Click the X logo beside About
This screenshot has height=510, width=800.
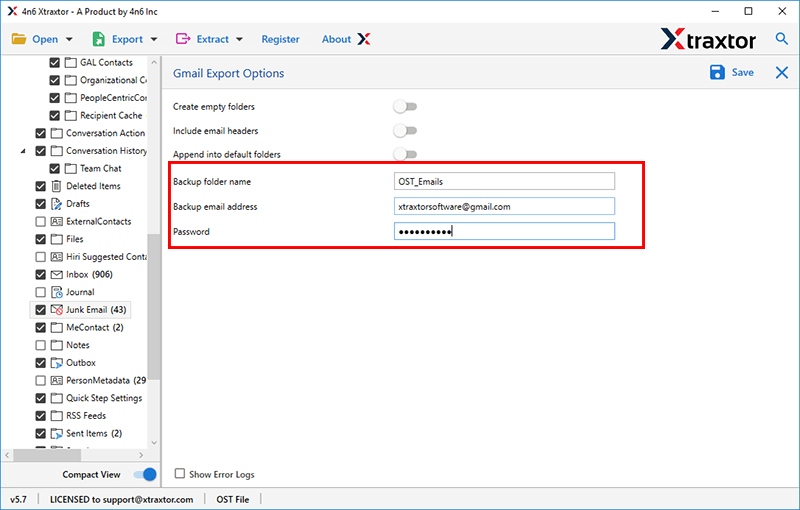click(364, 39)
